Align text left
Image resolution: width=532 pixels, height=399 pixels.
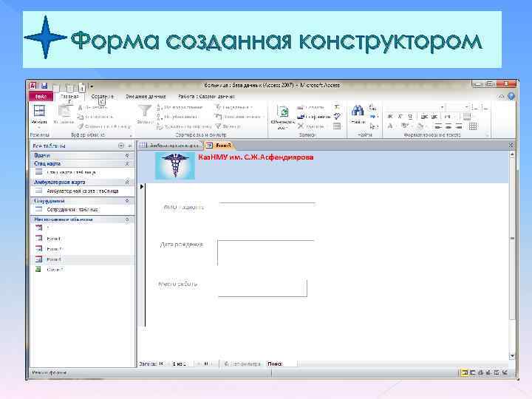tap(438, 126)
